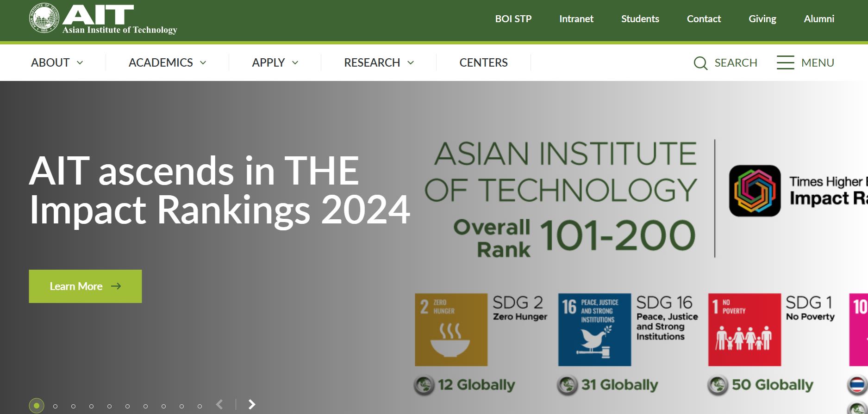Click the SDG 16 Peace Justice tile
This screenshot has width=868, height=414.
coord(595,329)
